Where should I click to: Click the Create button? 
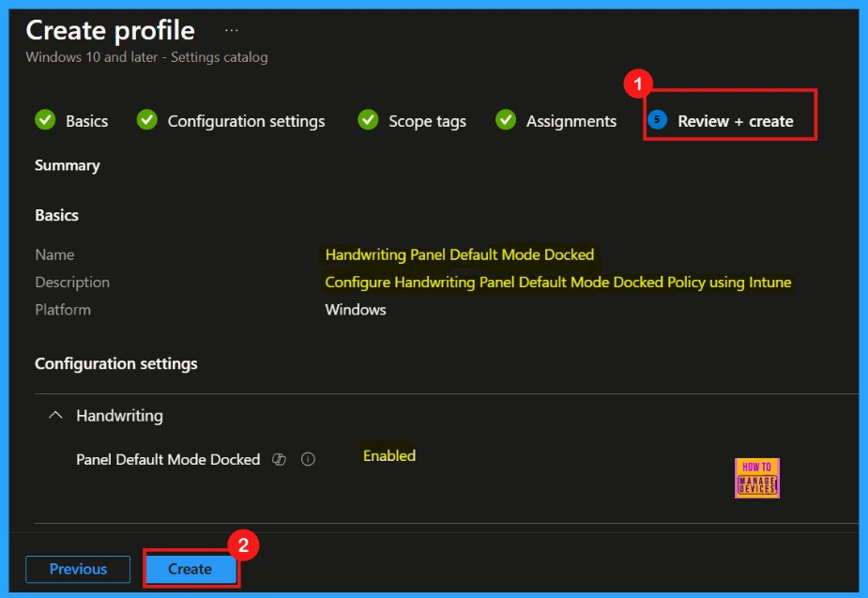pyautogui.click(x=190, y=569)
